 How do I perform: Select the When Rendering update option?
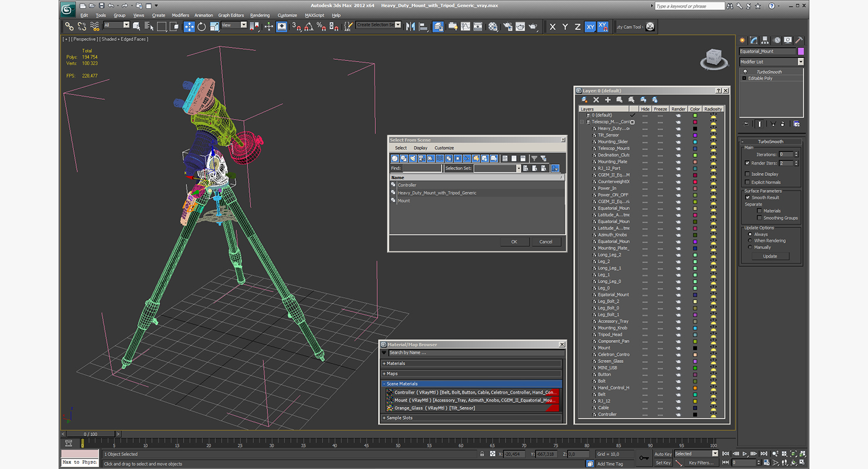(x=750, y=241)
